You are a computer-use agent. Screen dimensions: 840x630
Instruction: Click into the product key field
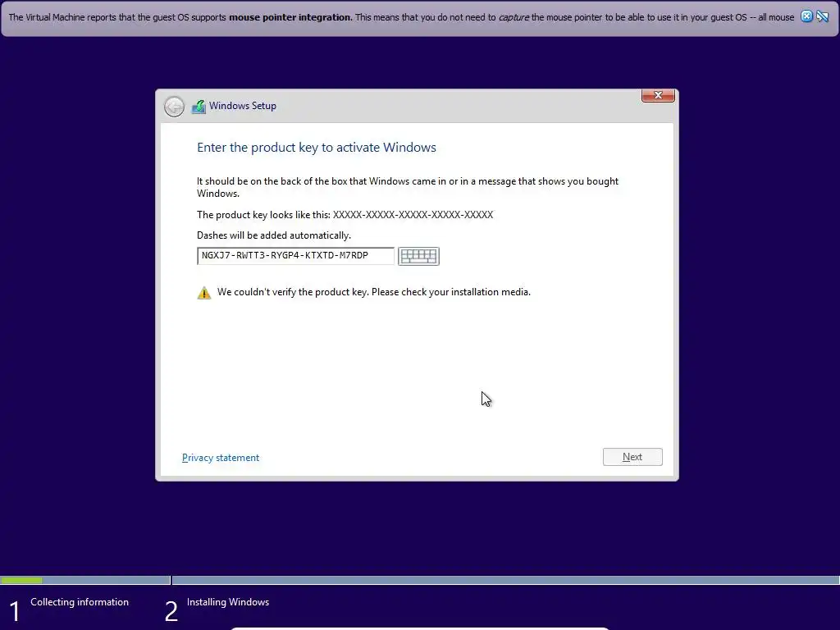click(x=295, y=256)
